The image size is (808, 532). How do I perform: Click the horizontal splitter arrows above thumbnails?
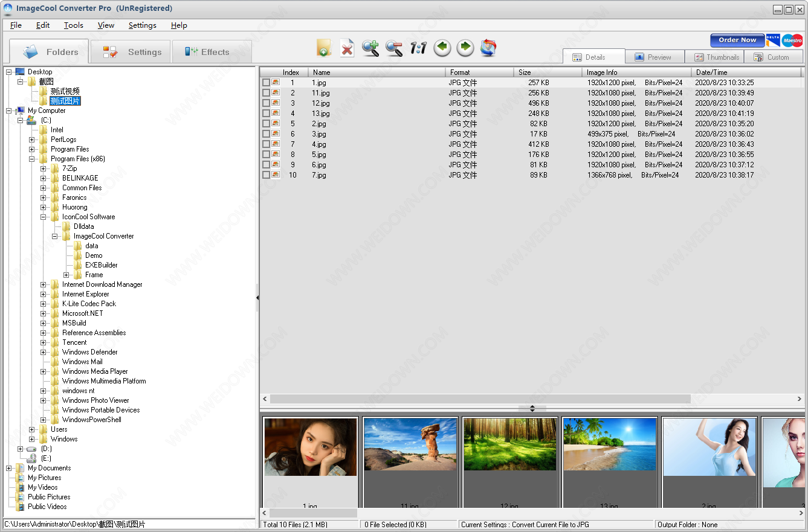point(532,409)
